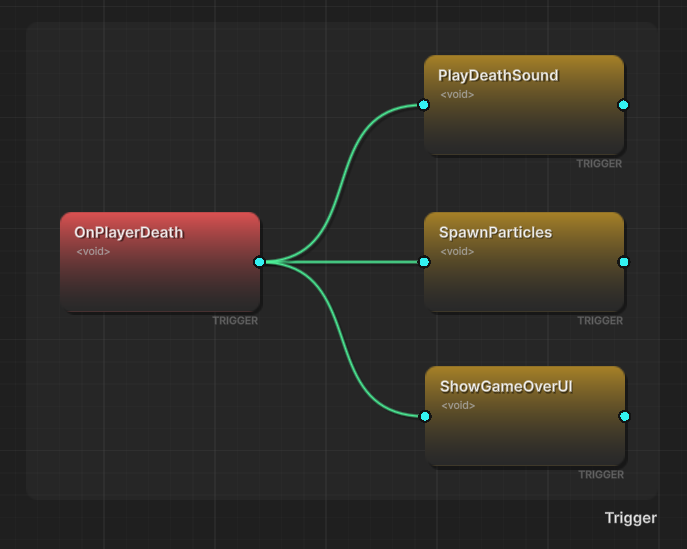Click the output port of OnPlayerDeath node
The image size is (687, 549).
(x=259, y=262)
